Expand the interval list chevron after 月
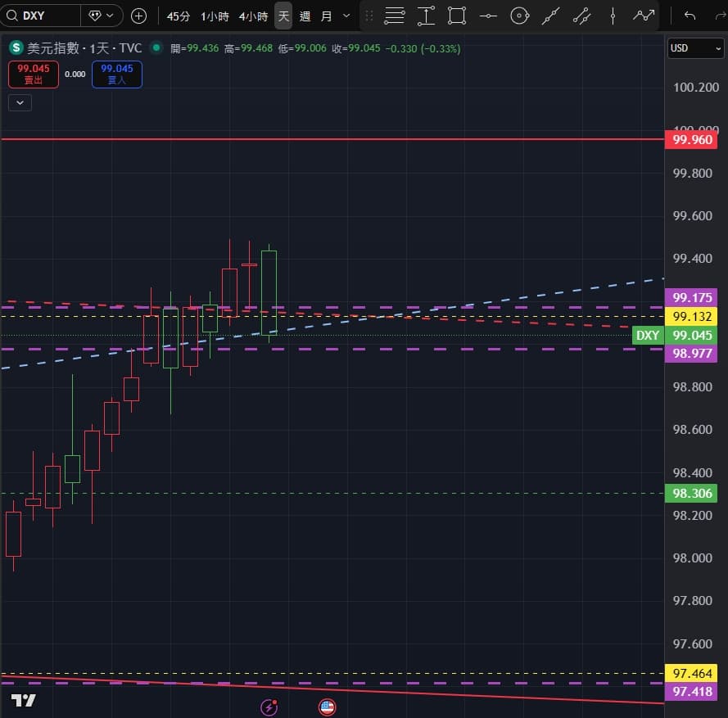 tap(346, 16)
